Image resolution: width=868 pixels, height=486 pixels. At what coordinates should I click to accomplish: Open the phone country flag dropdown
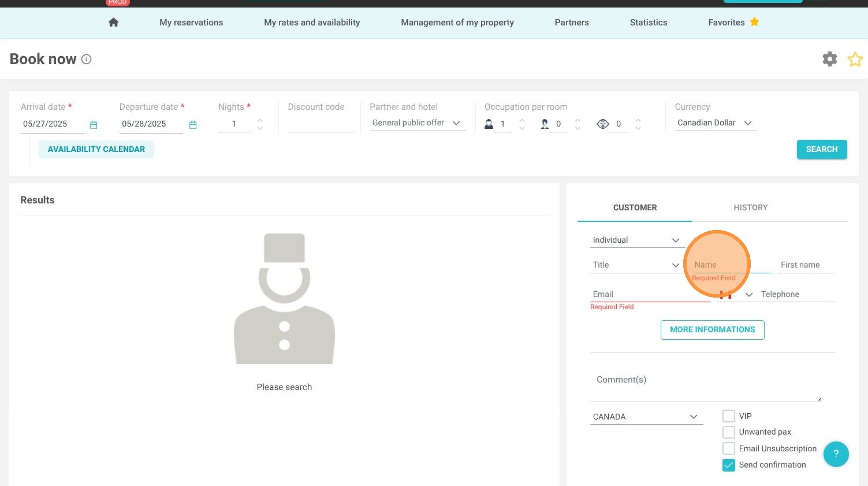[736, 294]
